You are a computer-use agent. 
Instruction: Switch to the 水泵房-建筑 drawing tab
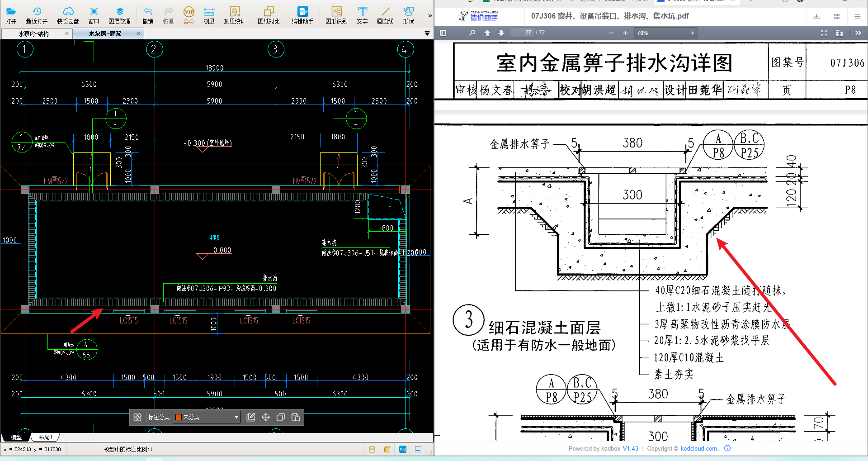tap(105, 34)
